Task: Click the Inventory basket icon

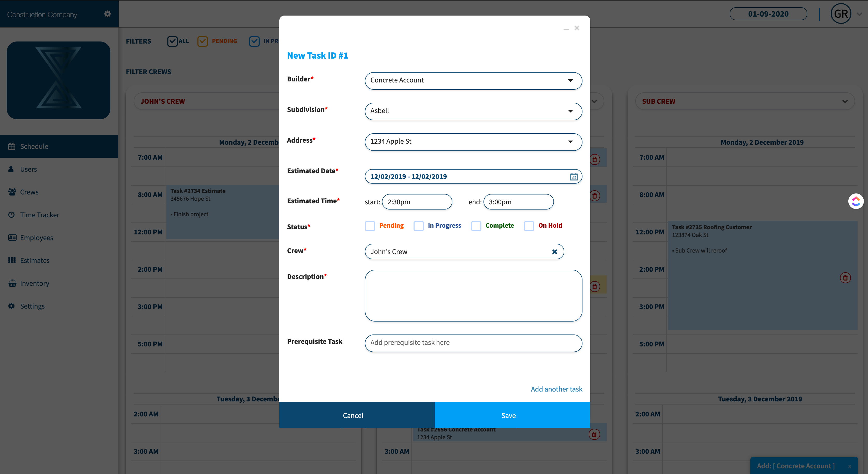Action: coord(12,283)
